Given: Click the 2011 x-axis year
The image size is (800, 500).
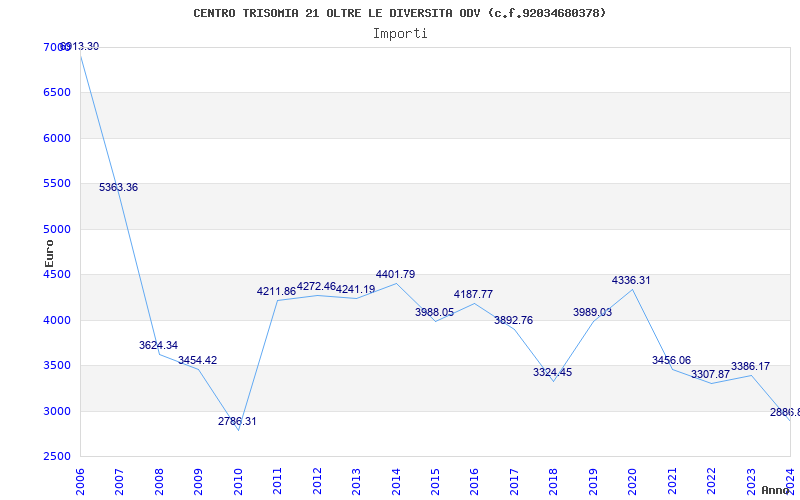Looking at the screenshot, I should pyautogui.click(x=277, y=482).
